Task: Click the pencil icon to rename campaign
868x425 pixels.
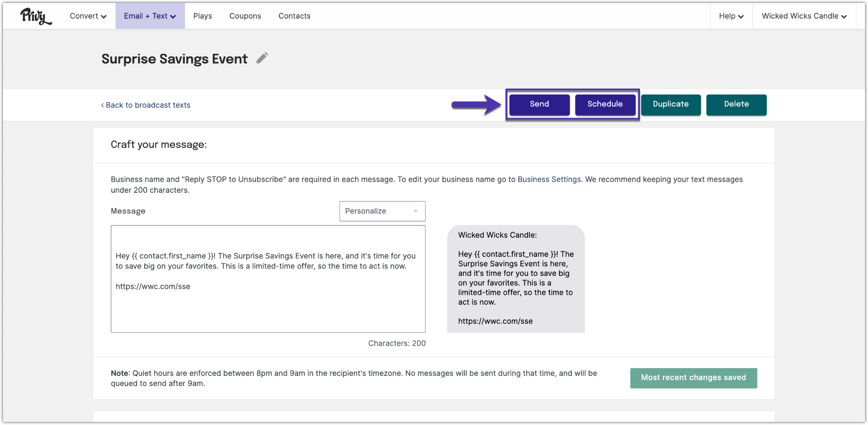Action: coord(262,58)
